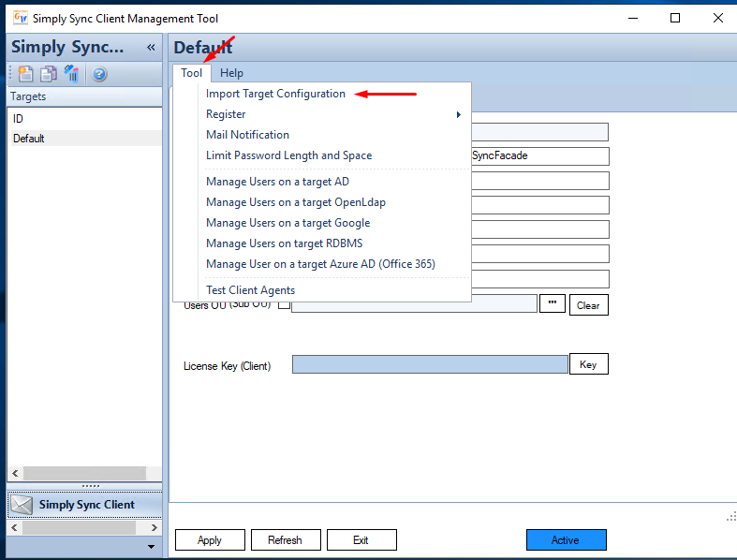Select Limit Password Length and Space
Screen dimensions: 737x560
[288, 155]
